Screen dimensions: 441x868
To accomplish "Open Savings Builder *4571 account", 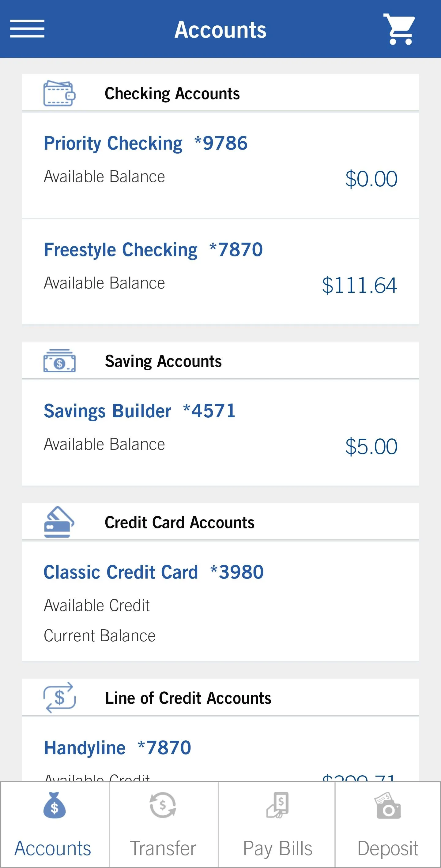I will [x=221, y=433].
